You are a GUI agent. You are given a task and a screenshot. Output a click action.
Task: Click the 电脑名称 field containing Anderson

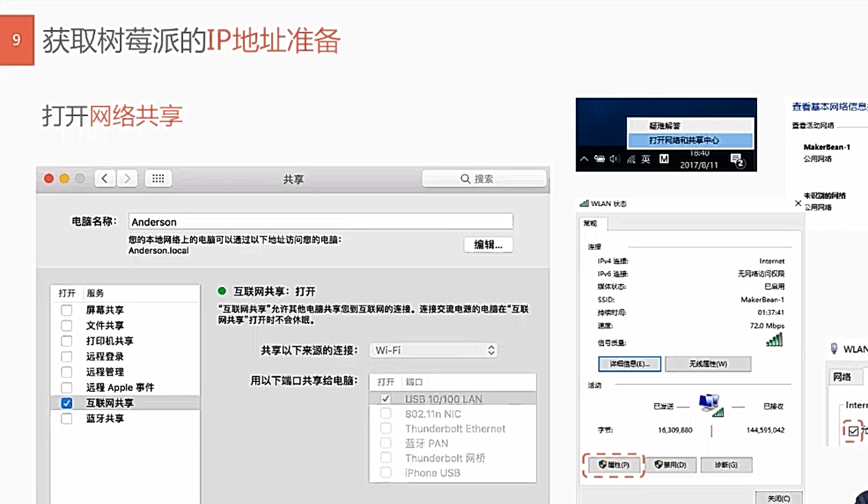[x=320, y=222]
